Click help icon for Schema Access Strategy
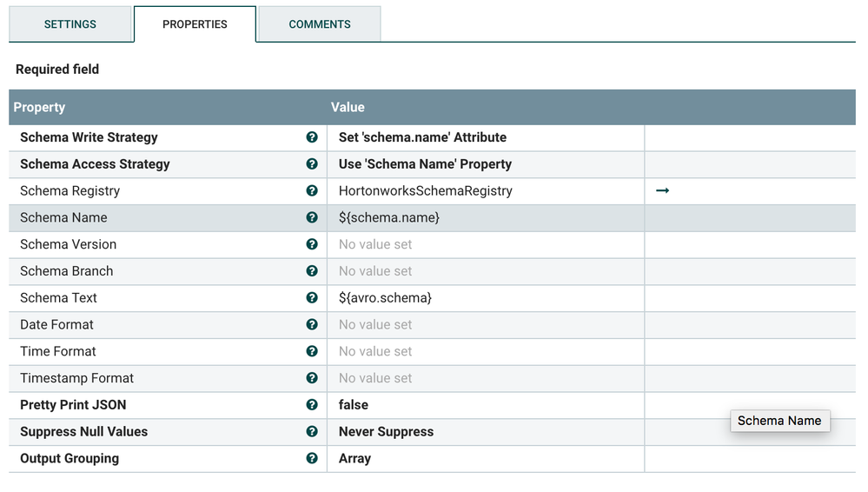Screen dimensions: 868x492 click(x=312, y=164)
